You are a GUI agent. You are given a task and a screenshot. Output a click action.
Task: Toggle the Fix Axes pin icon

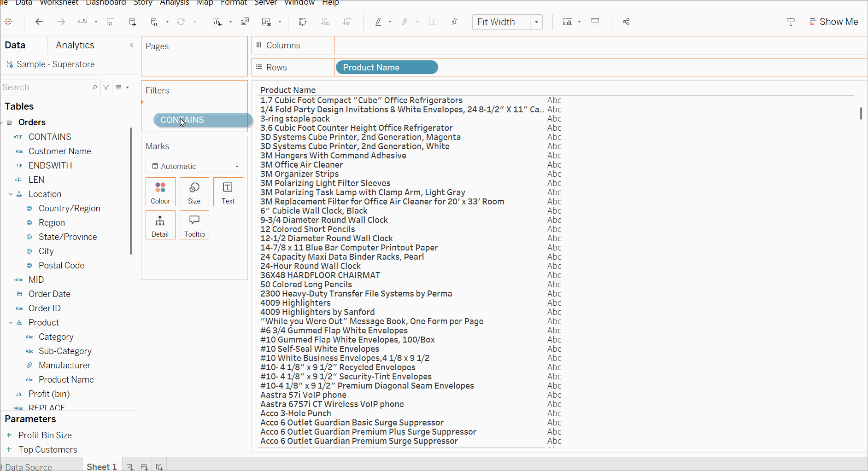(454, 22)
